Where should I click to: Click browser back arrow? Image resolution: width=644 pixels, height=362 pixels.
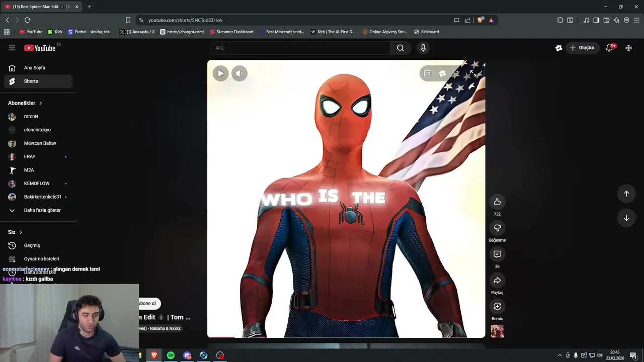7,20
